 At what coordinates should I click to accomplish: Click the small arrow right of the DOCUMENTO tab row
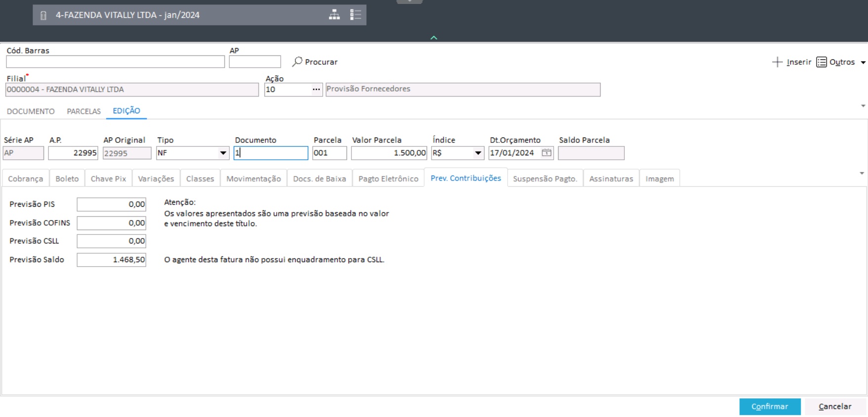click(x=863, y=106)
